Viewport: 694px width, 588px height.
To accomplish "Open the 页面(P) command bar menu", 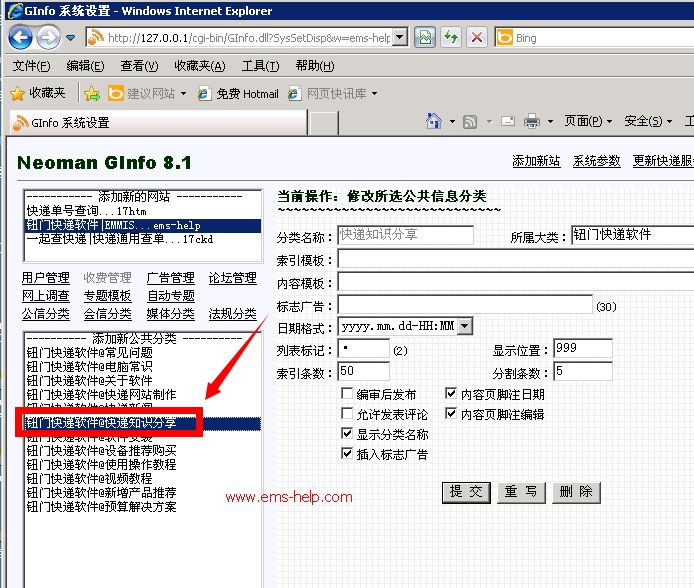I will [588, 121].
